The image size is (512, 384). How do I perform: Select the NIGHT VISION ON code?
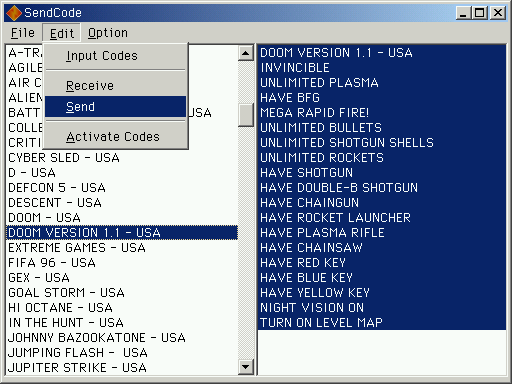(x=382, y=308)
